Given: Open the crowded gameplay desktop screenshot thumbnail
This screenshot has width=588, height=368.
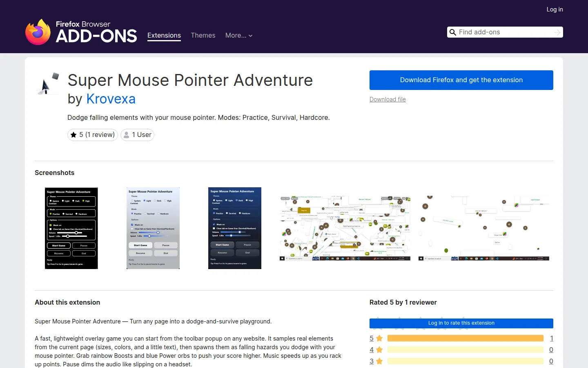Looking at the screenshot, I should [345, 228].
